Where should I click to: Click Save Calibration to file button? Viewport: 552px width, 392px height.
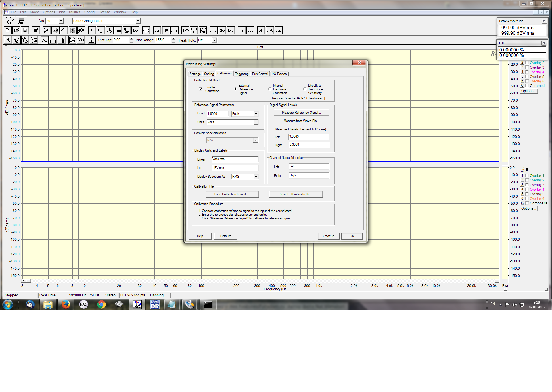click(x=296, y=194)
